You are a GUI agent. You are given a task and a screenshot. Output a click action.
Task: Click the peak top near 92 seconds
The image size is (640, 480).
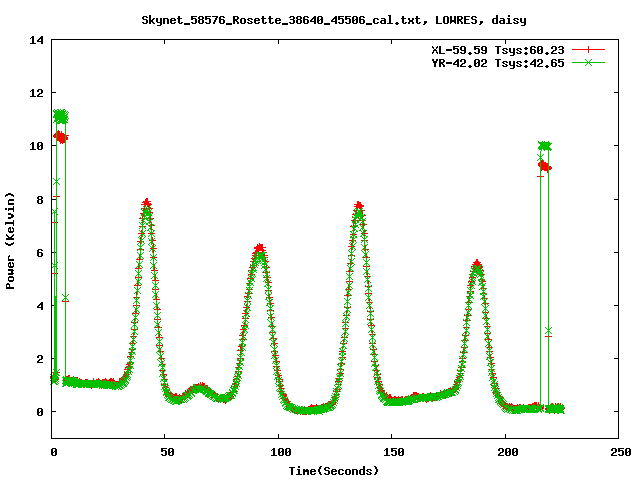(260, 249)
